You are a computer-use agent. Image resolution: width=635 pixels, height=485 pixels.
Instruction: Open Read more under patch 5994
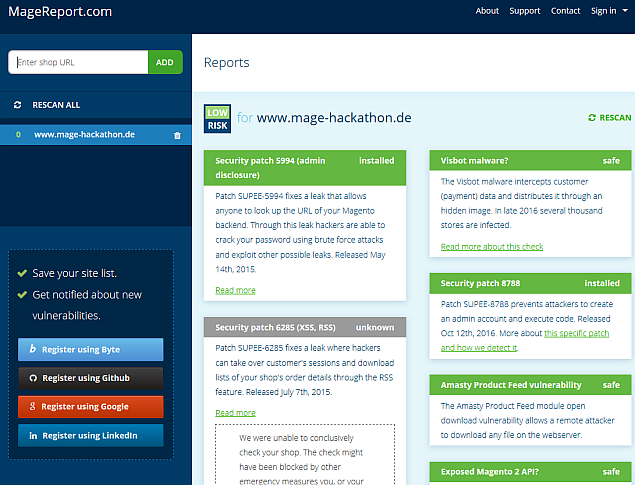[235, 290]
